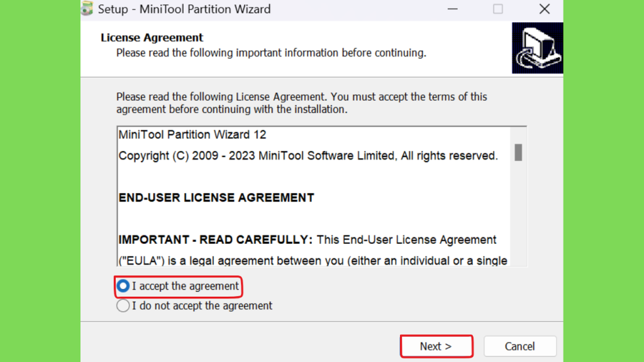
Task: Click the computer installer graphic in header
Action: coord(537,48)
